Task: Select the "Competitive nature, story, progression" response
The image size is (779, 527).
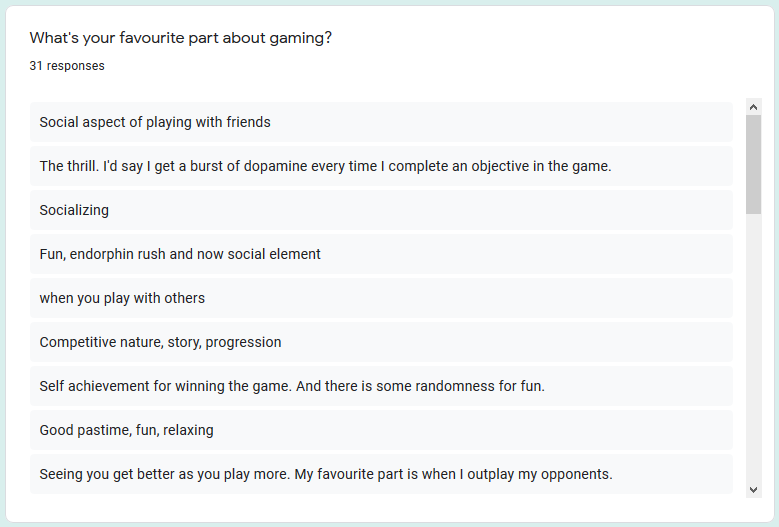Action: 160,342
